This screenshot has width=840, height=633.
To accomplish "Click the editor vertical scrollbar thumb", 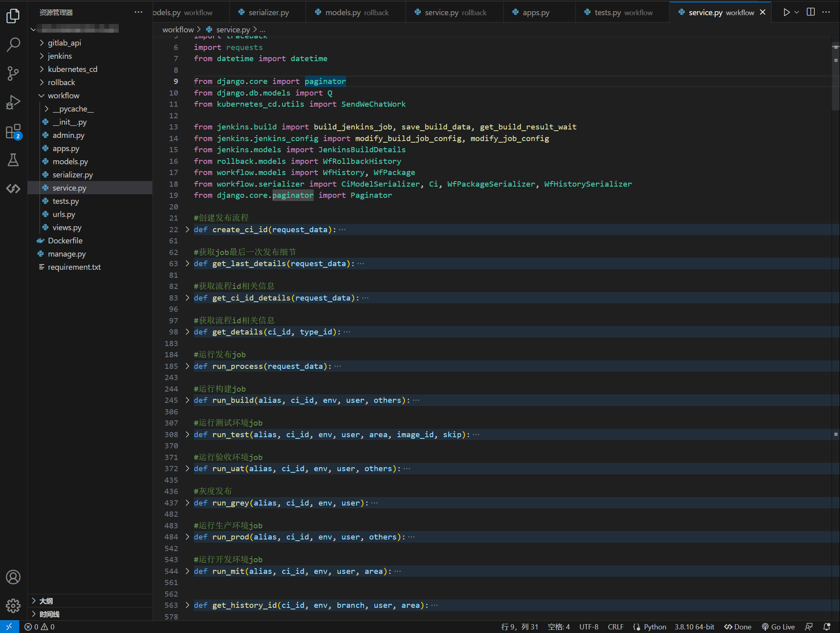I will (x=836, y=76).
